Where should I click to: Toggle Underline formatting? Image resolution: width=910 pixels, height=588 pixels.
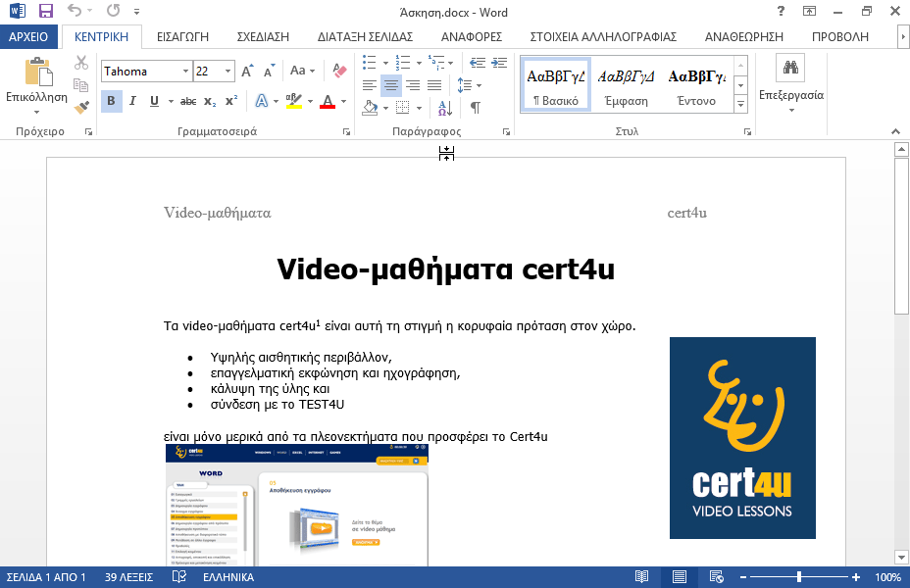pyautogui.click(x=154, y=101)
